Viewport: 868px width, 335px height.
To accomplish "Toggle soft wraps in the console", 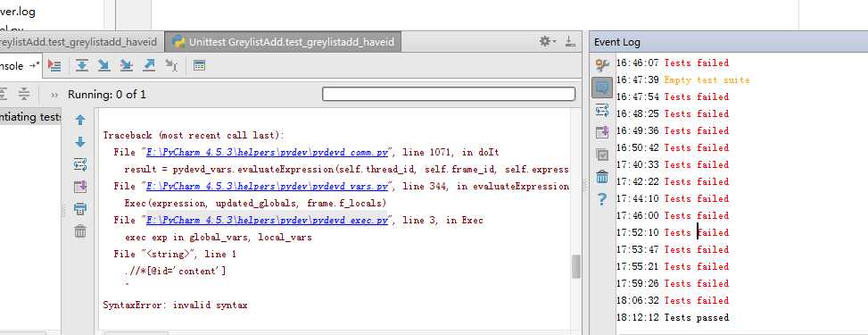I will click(x=80, y=164).
